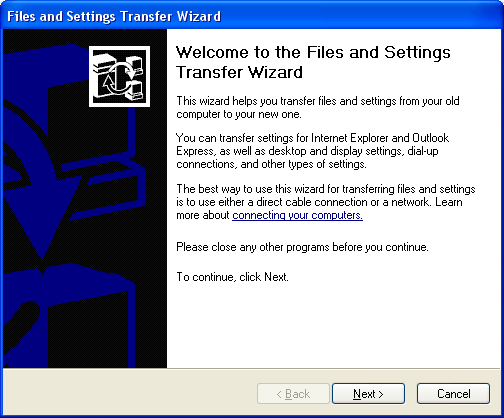
Task: Cancel the Files and Settings Transfer Wizard
Action: (x=453, y=394)
